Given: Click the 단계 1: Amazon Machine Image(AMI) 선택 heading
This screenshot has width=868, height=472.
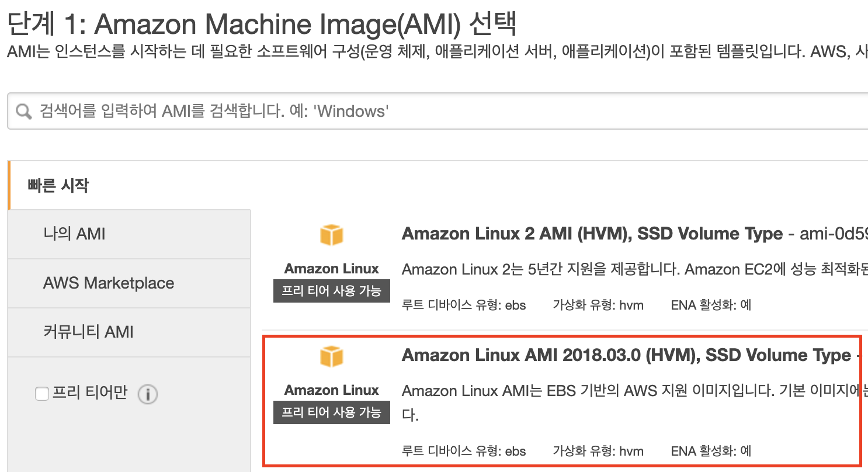Looking at the screenshot, I should click(262, 24).
